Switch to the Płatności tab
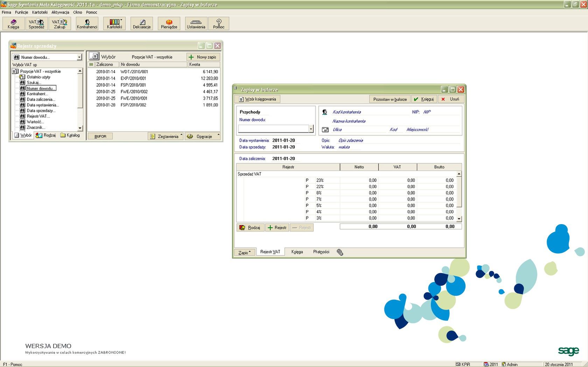 pyautogui.click(x=321, y=252)
